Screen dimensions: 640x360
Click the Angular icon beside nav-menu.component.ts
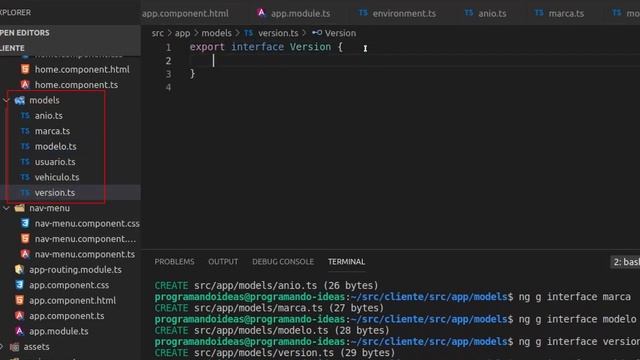pyautogui.click(x=25, y=254)
